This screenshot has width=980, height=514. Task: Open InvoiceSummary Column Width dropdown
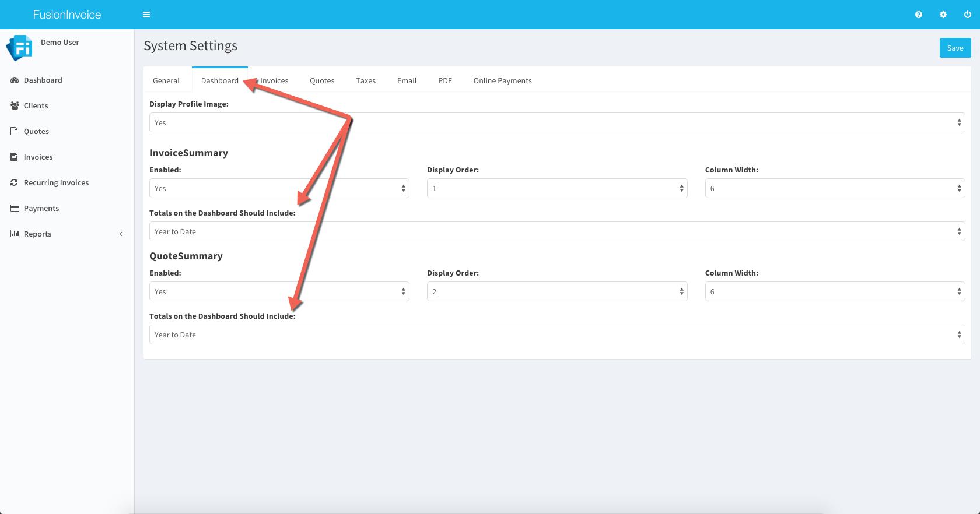click(834, 189)
